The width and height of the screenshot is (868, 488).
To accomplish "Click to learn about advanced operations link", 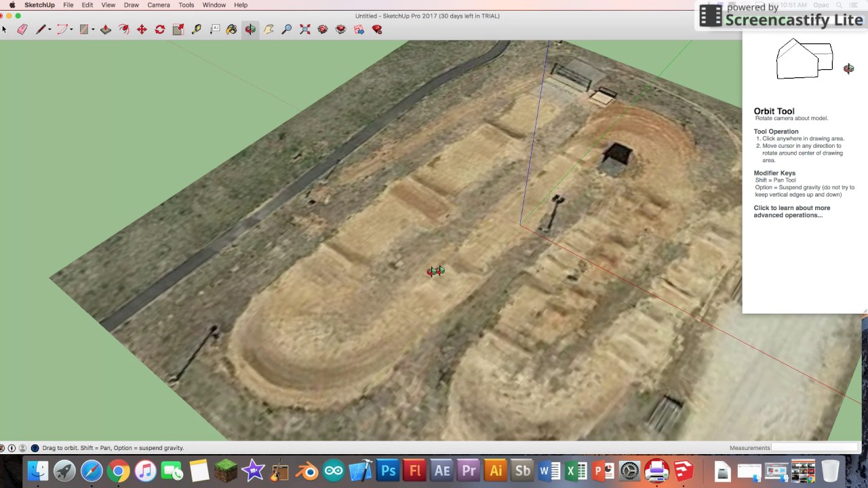I will [x=792, y=211].
